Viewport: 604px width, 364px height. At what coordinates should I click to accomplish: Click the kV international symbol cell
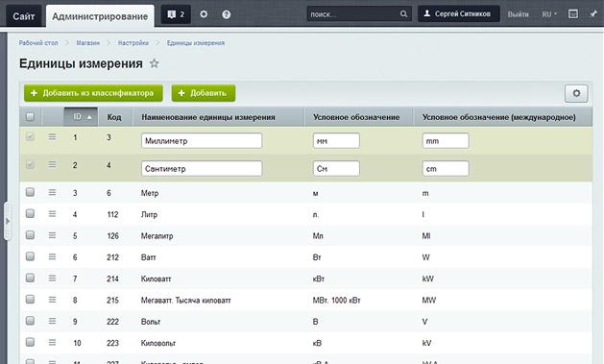coord(426,343)
